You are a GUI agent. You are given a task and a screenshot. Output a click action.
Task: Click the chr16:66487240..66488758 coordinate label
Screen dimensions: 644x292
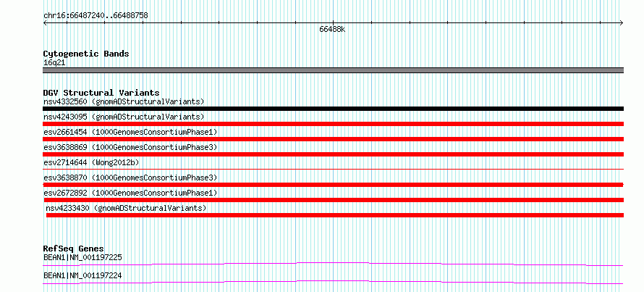(96, 16)
